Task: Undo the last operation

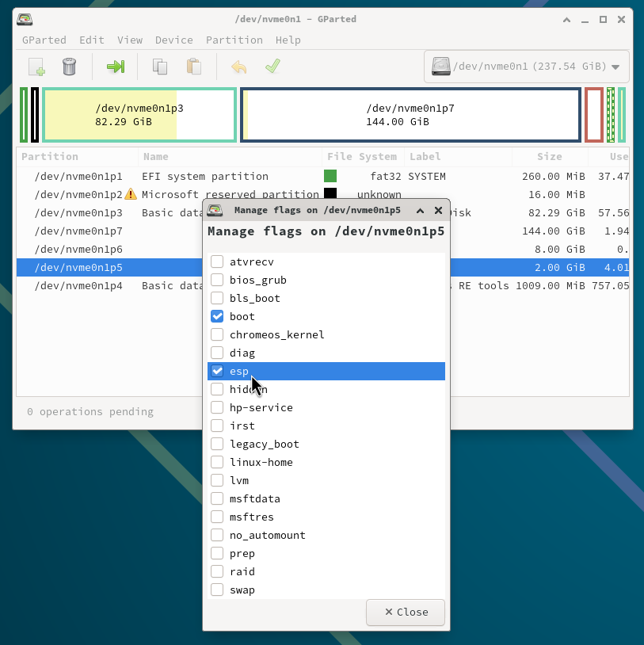Action: 238,67
